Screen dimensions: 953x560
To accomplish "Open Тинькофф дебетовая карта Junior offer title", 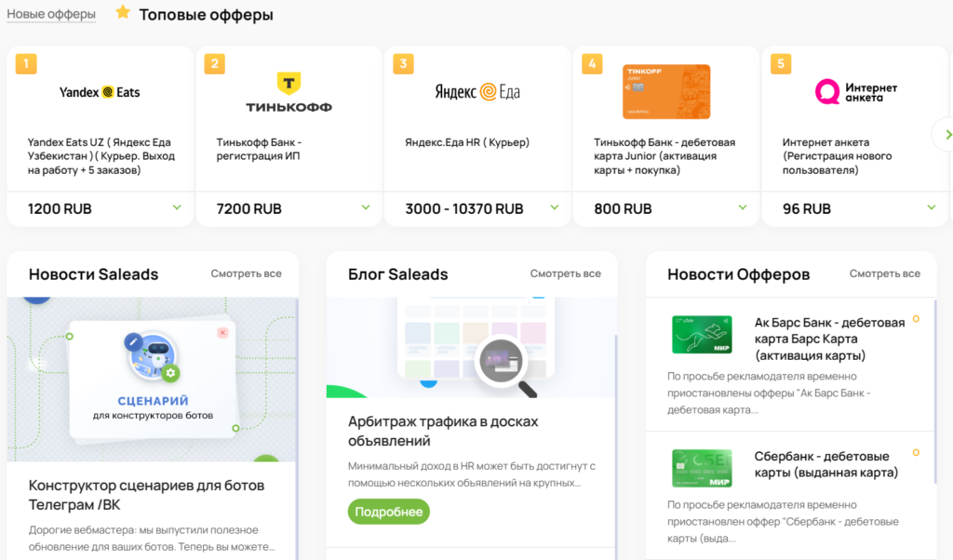I will 664,156.
